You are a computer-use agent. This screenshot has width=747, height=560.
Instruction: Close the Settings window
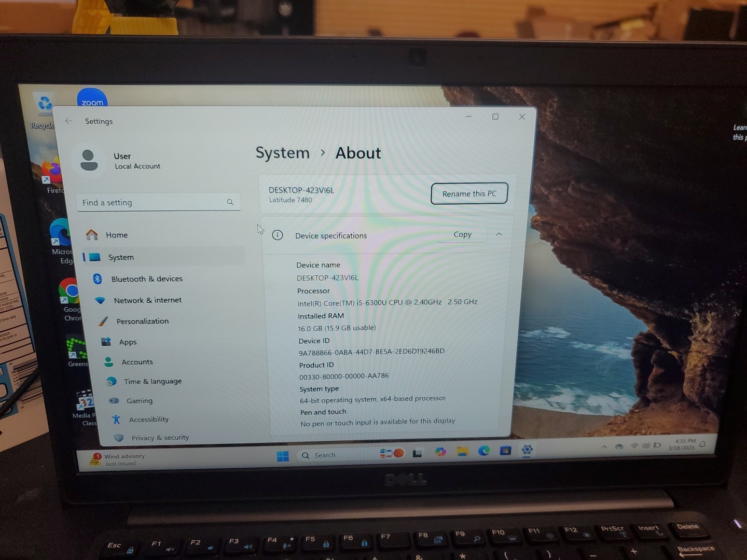coord(522,117)
